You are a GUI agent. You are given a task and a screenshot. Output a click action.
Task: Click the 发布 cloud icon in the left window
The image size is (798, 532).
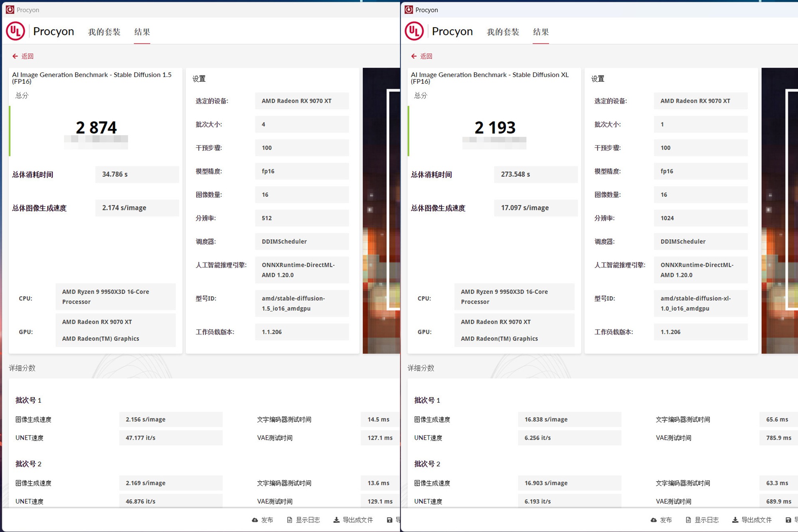255,520
